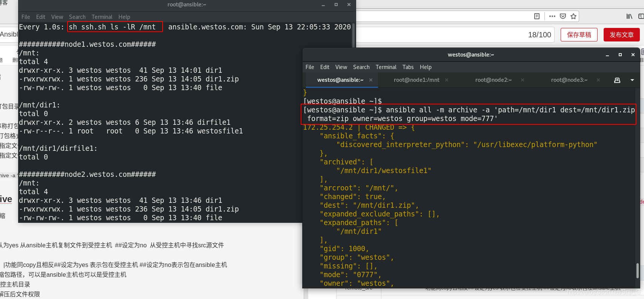The width and height of the screenshot is (644, 299).
Task: Expand the terminal tab list dropdown arrow
Action: (x=632, y=80)
